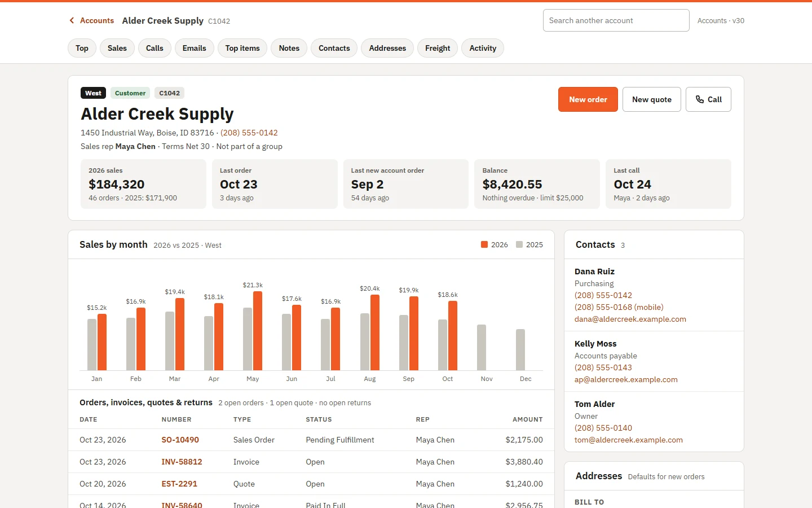This screenshot has height=508, width=812.
Task: Click the orange 2026 legend swatch
Action: 484,244
